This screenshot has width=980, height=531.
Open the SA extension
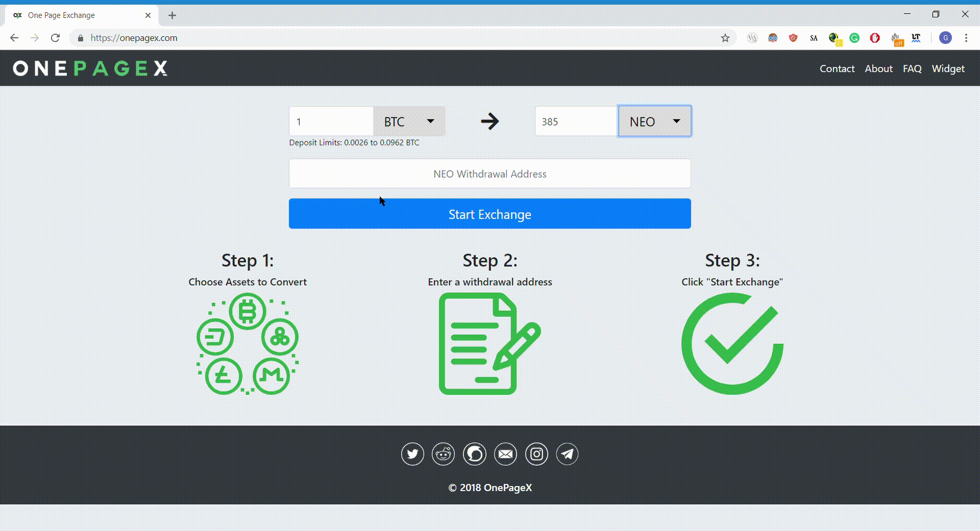[x=814, y=38]
